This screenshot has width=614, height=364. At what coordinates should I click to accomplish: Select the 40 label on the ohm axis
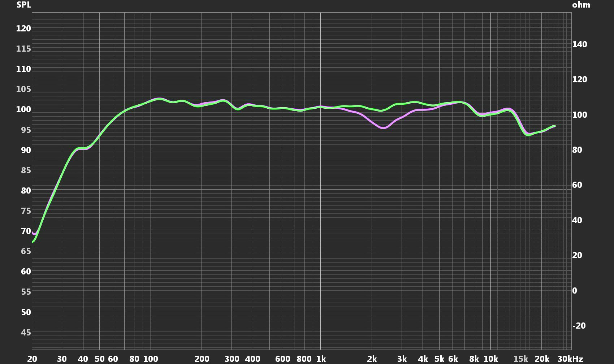pyautogui.click(x=577, y=220)
